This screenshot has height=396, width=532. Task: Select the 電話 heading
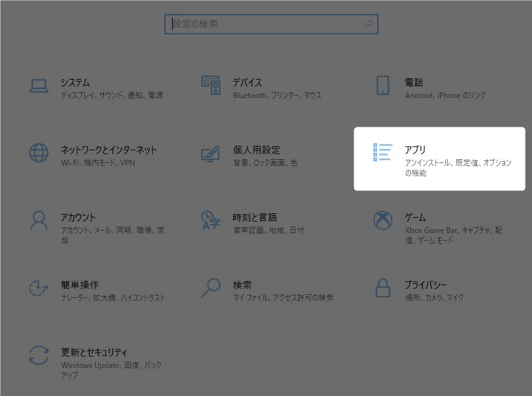pyautogui.click(x=414, y=82)
